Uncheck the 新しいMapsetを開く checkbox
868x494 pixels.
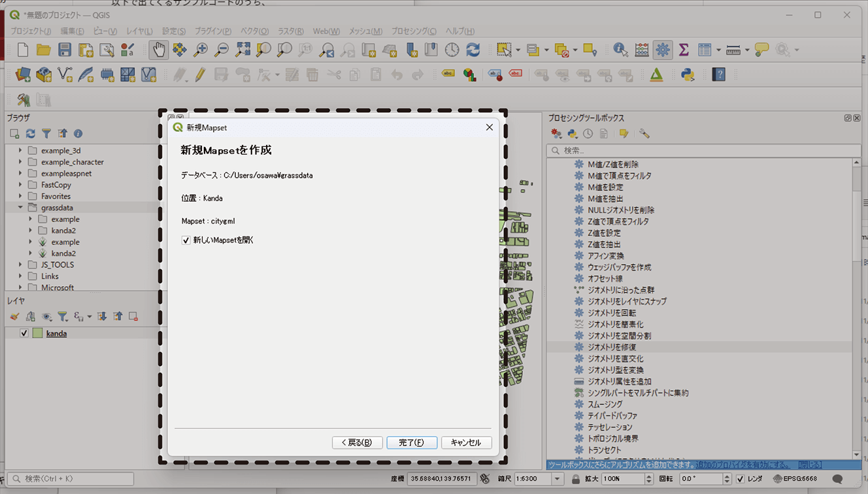coord(186,240)
